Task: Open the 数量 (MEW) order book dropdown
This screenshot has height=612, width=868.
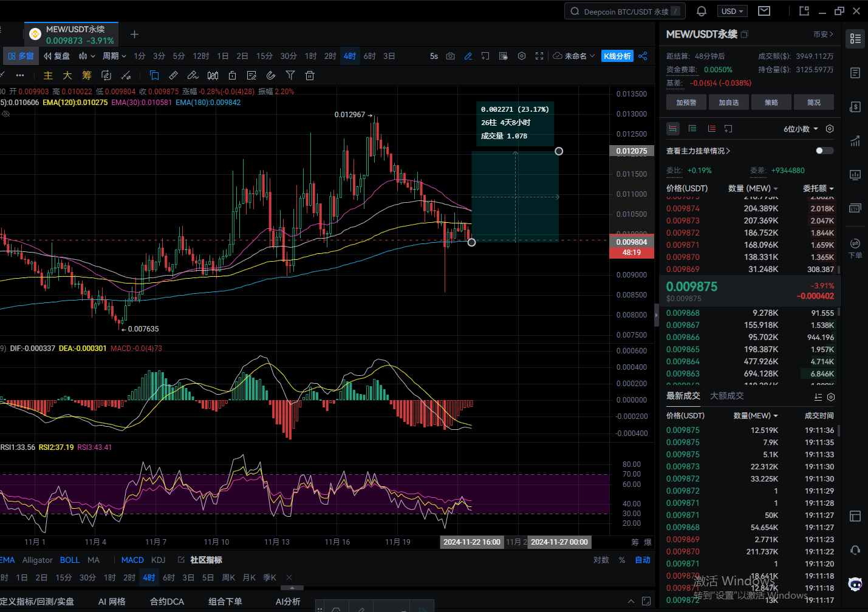Action: point(753,188)
